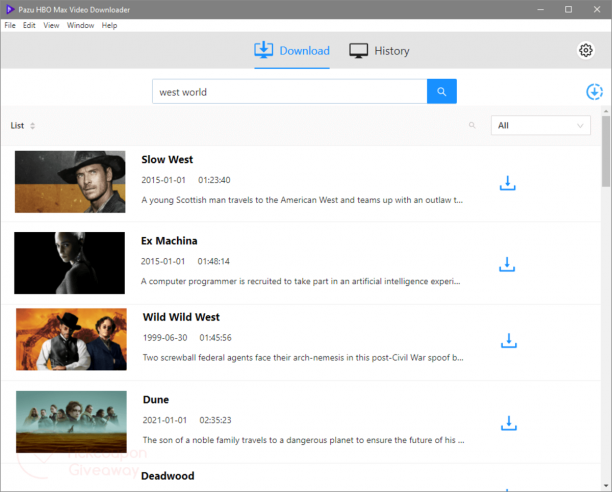The height and width of the screenshot is (492, 612).
Task: Click Slow West duration 01:23:40
Action: coord(214,180)
